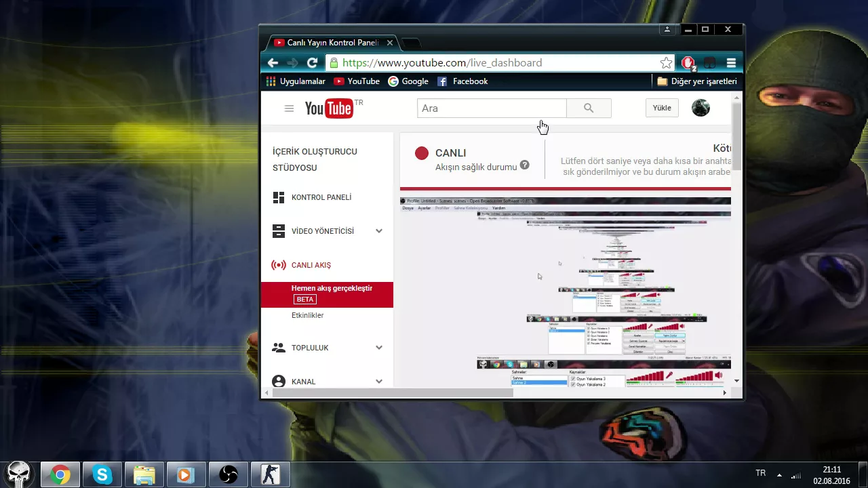The image size is (868, 488).
Task: Reload the page with the refresh icon
Action: (x=312, y=63)
